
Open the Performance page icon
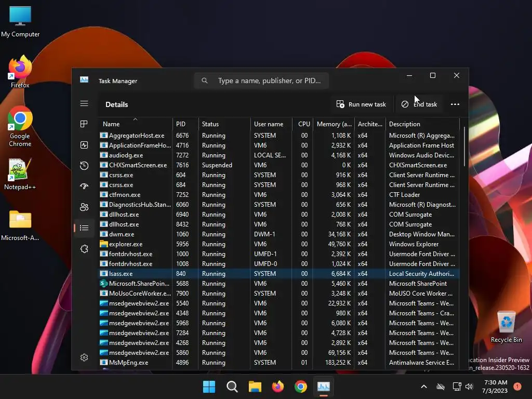[84, 145]
